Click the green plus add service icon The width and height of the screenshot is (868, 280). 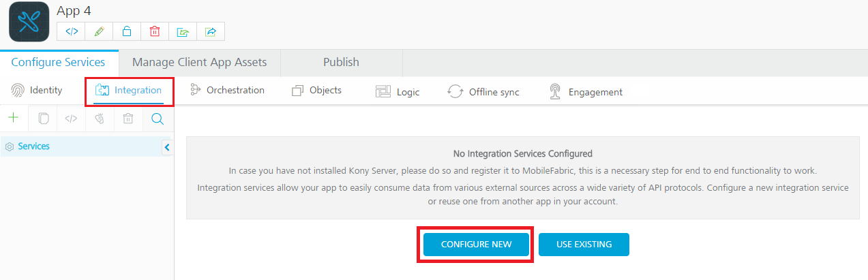[13, 119]
